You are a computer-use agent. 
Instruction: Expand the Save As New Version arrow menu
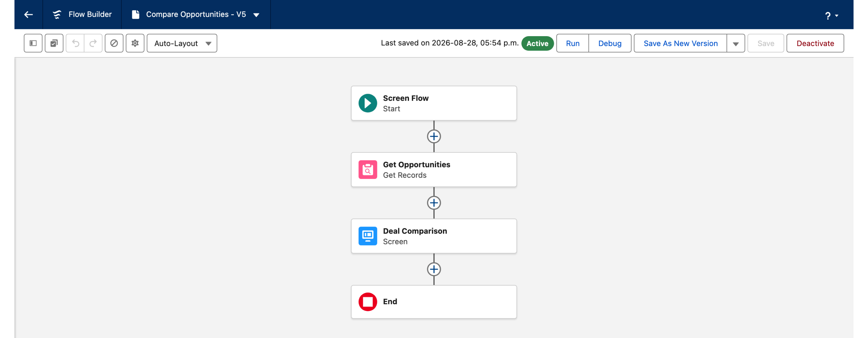point(736,43)
